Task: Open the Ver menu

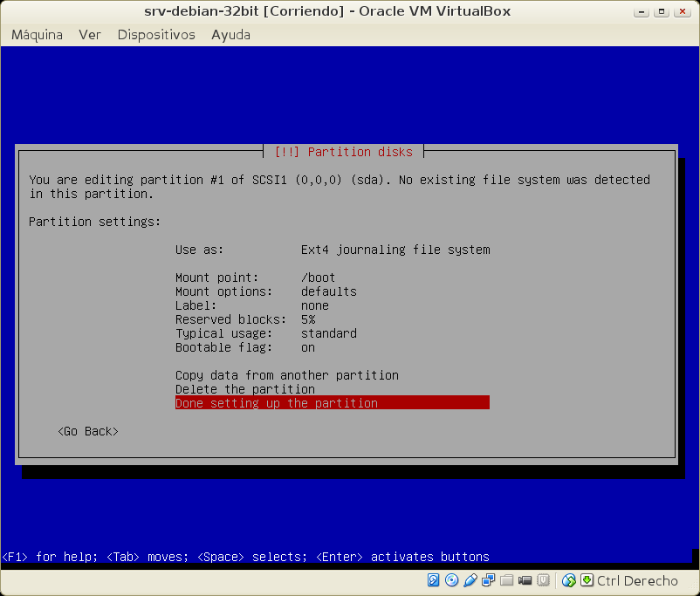Action: click(90, 35)
